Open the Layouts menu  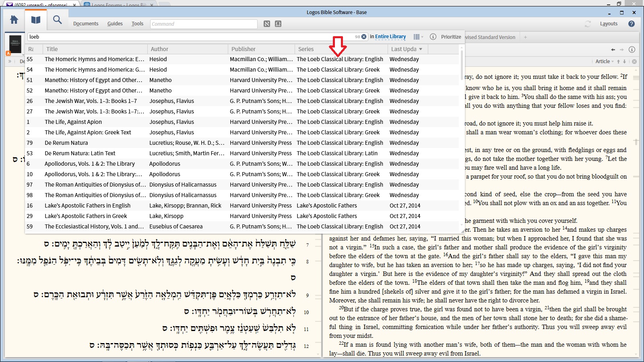click(609, 24)
